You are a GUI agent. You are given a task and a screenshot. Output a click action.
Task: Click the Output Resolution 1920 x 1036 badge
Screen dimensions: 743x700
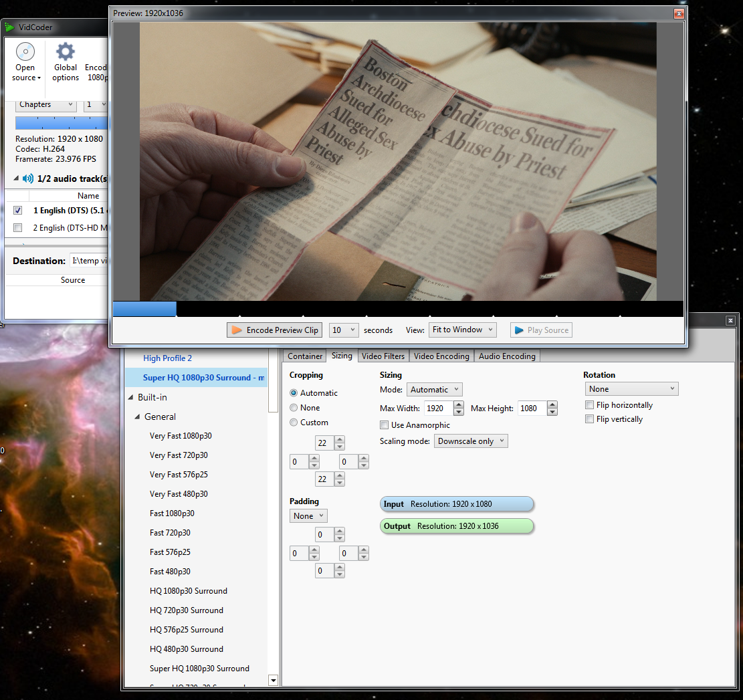[x=457, y=526]
